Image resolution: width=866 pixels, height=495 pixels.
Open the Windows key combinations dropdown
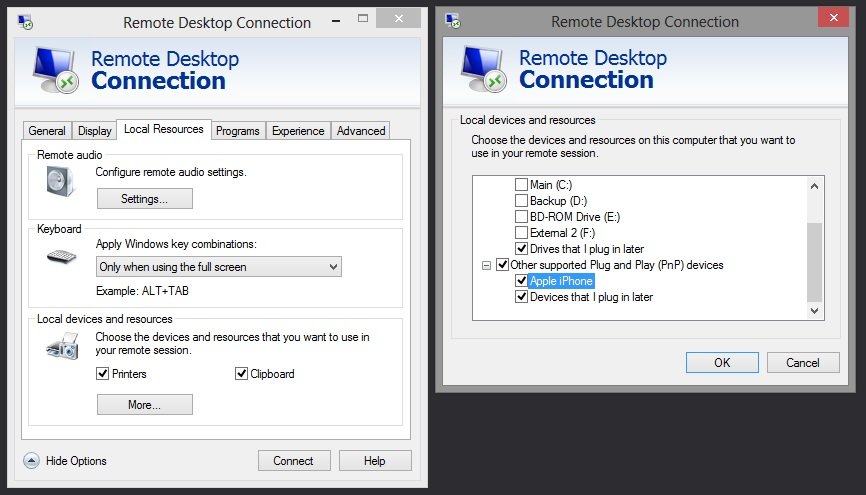click(x=219, y=267)
